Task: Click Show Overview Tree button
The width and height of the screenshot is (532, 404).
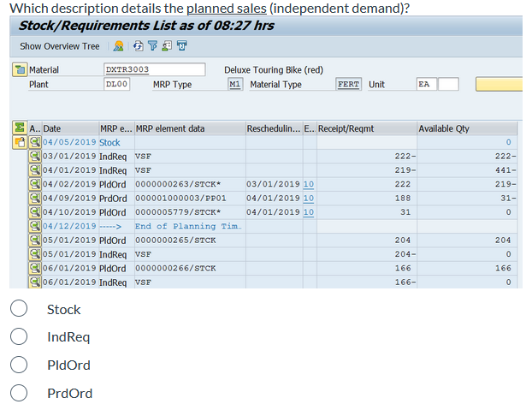Action: (59, 46)
